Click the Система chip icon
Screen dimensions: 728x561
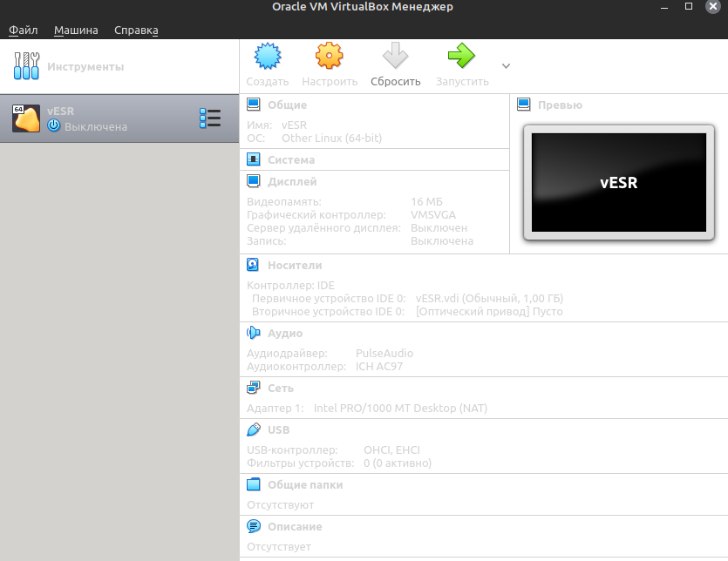point(253,159)
